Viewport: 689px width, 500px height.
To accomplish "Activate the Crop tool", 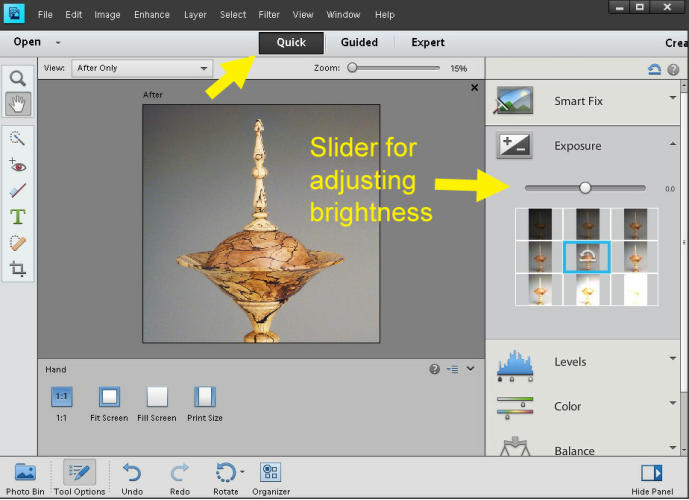I will (17, 268).
